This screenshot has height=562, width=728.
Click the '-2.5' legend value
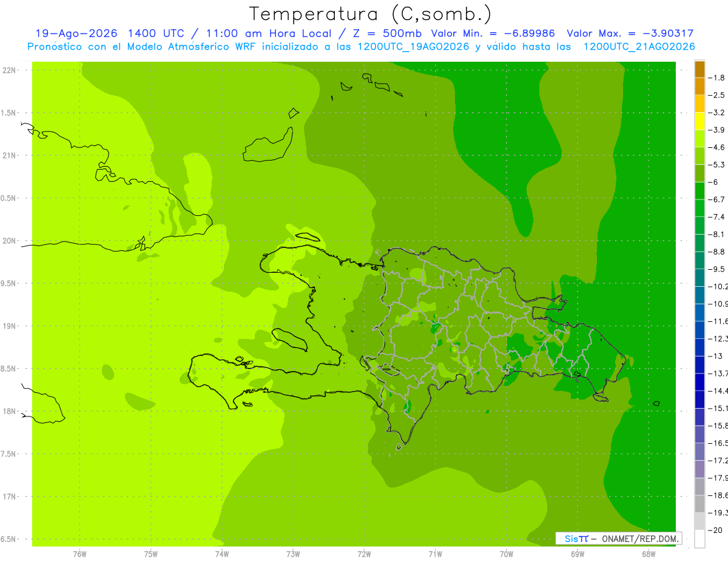[717, 95]
